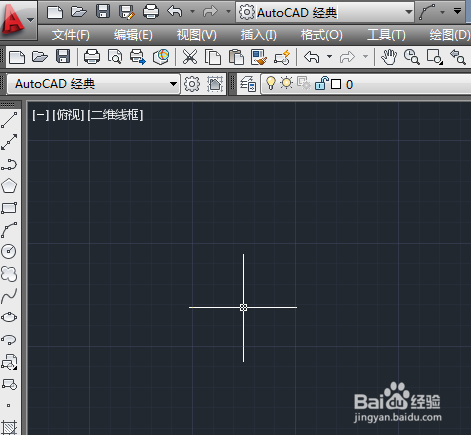Toggle layer 0 on/off light bulb
Screen dimensions: 471x435
pos(271,83)
